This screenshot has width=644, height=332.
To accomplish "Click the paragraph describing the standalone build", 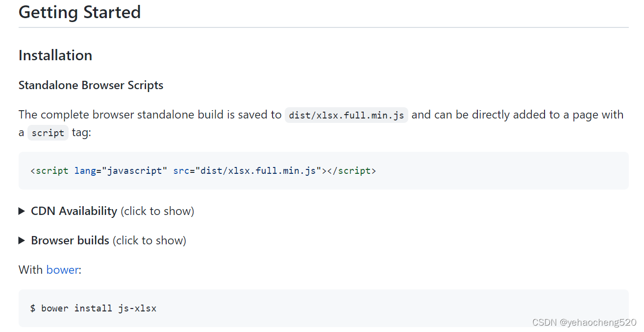I will coord(321,123).
